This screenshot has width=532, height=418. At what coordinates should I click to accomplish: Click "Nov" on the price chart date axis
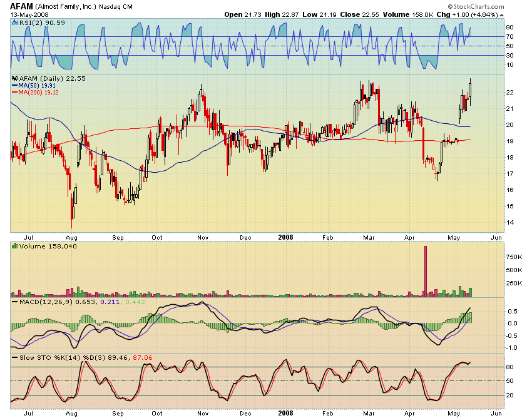203,238
